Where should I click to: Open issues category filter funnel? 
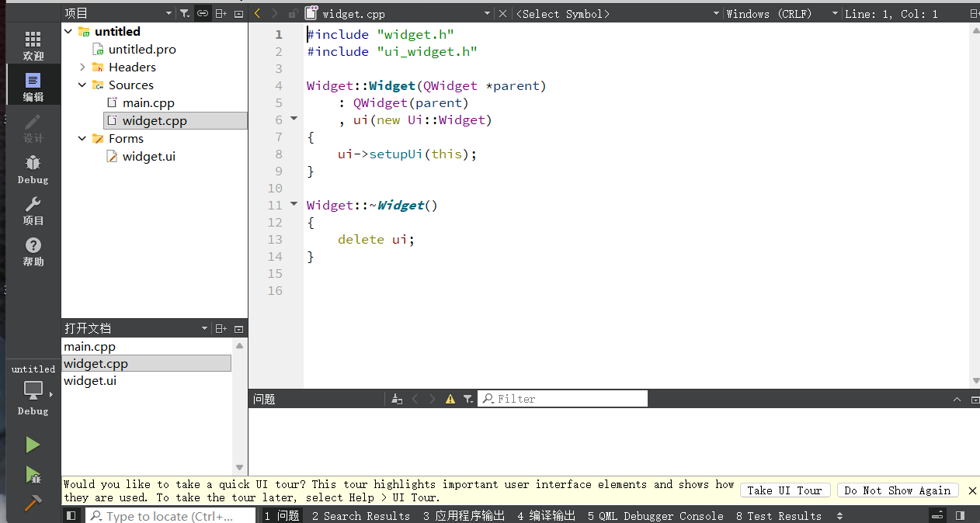tap(467, 399)
